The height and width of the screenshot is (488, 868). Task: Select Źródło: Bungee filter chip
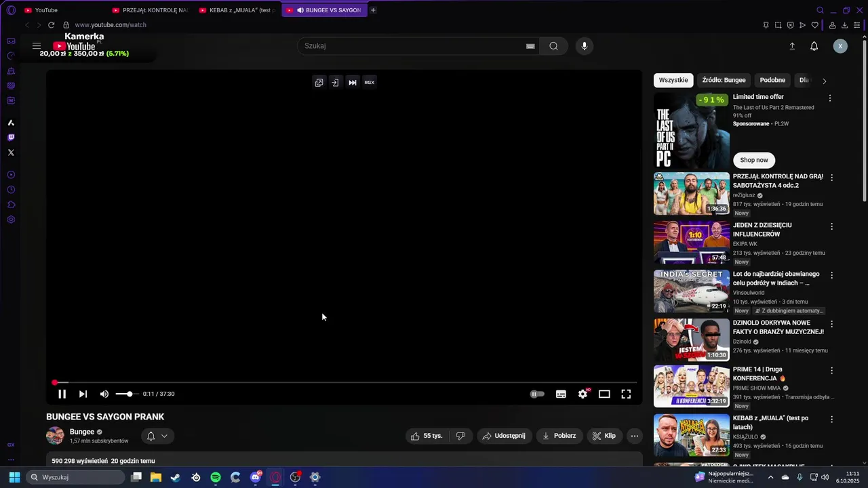pyautogui.click(x=724, y=80)
